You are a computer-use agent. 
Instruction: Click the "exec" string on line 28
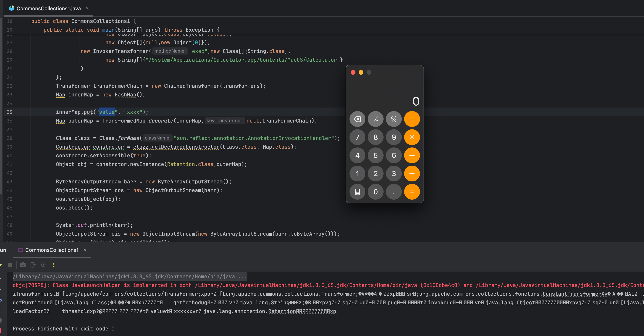coord(198,51)
